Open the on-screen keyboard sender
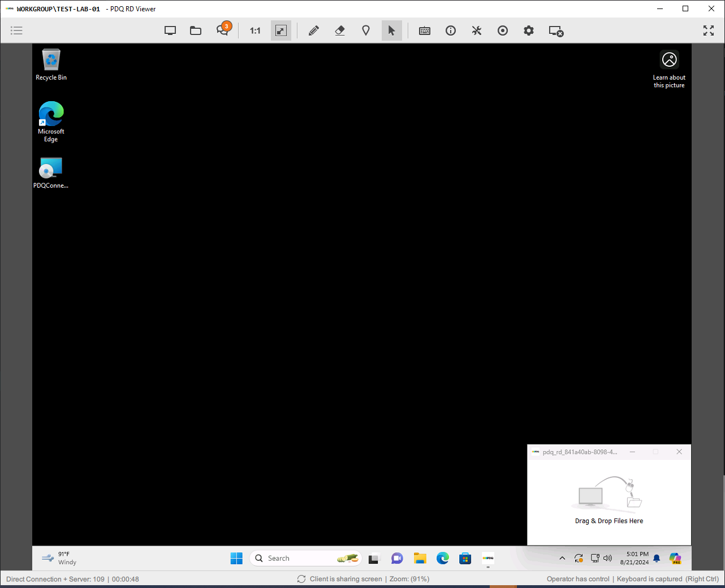Screen dimensions: 725x588 425,31
